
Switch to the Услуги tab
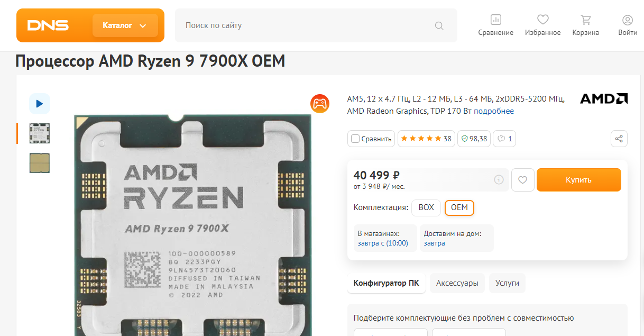point(507,283)
